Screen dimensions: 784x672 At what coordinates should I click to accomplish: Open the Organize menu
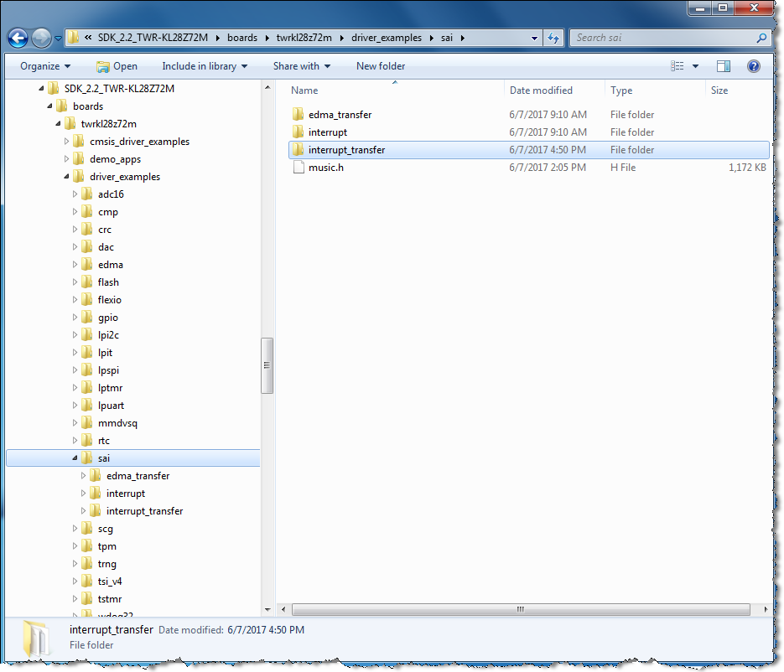pyautogui.click(x=45, y=66)
